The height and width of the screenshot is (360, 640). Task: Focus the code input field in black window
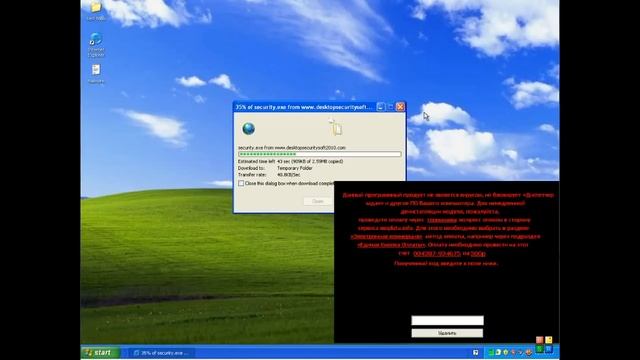(x=447, y=320)
